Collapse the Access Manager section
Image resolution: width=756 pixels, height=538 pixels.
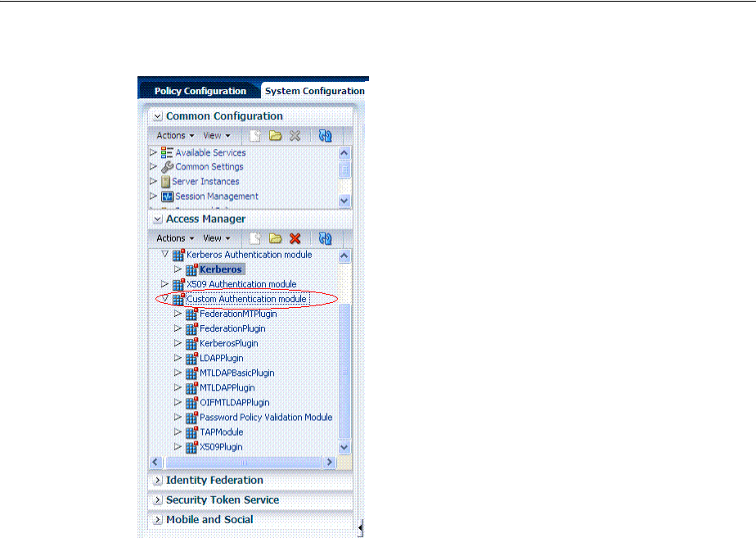(157, 219)
